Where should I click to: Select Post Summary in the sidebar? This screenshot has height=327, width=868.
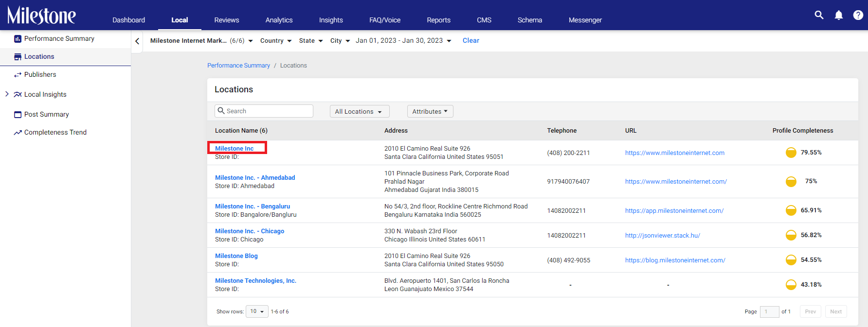(47, 115)
